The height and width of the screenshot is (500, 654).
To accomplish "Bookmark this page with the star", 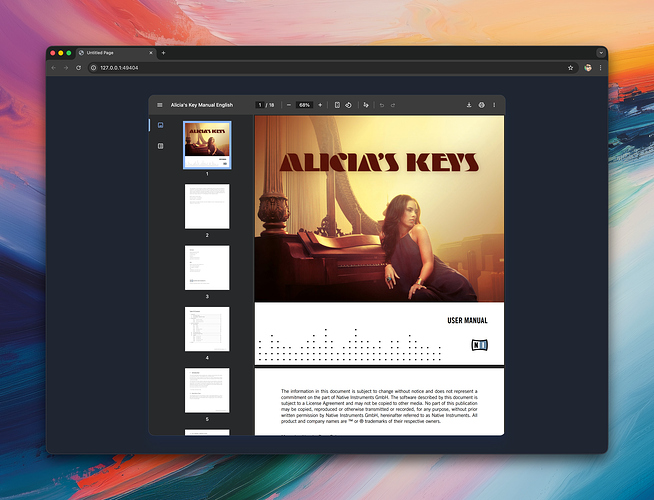I will [570, 68].
